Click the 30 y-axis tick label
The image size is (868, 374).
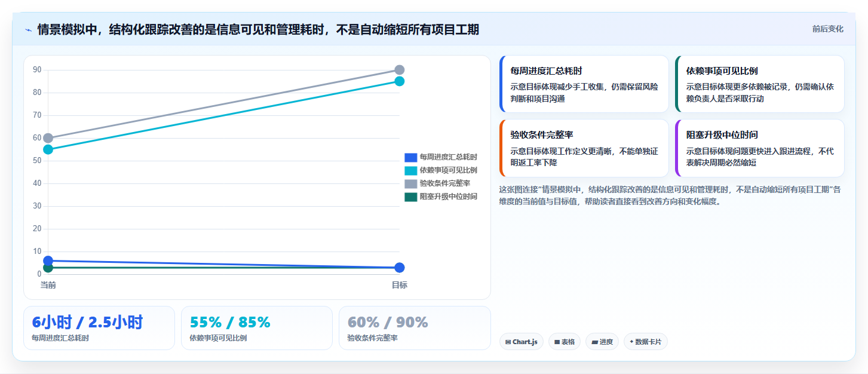37,206
